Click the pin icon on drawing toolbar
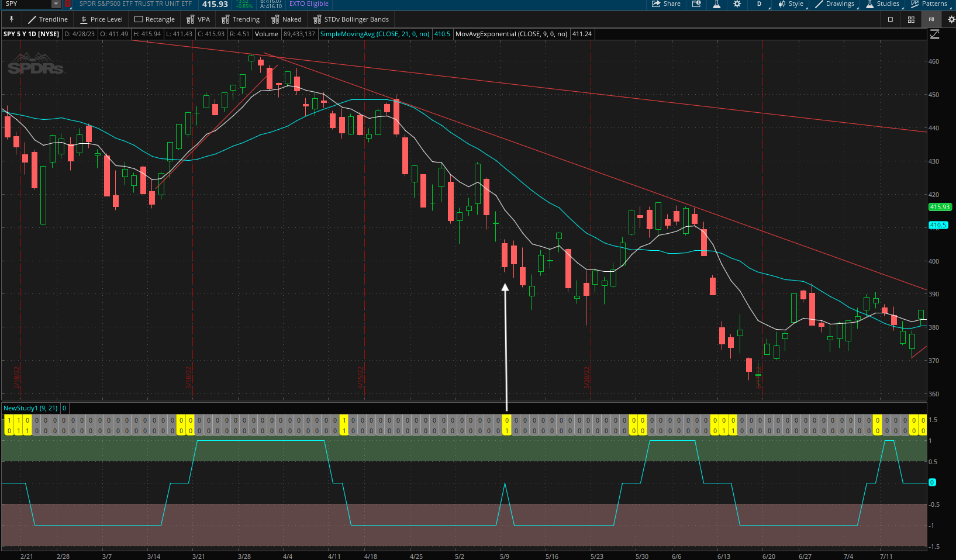This screenshot has width=956, height=560. (x=11, y=19)
